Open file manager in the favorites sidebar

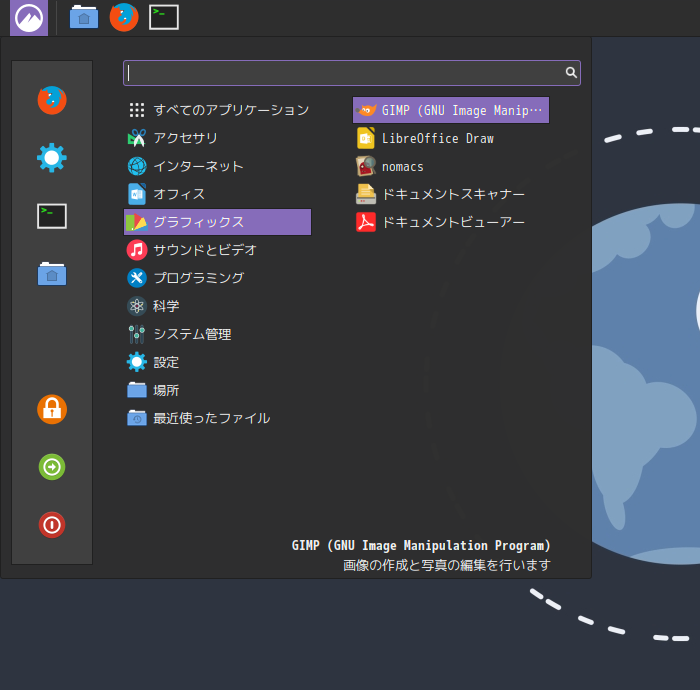[52, 273]
